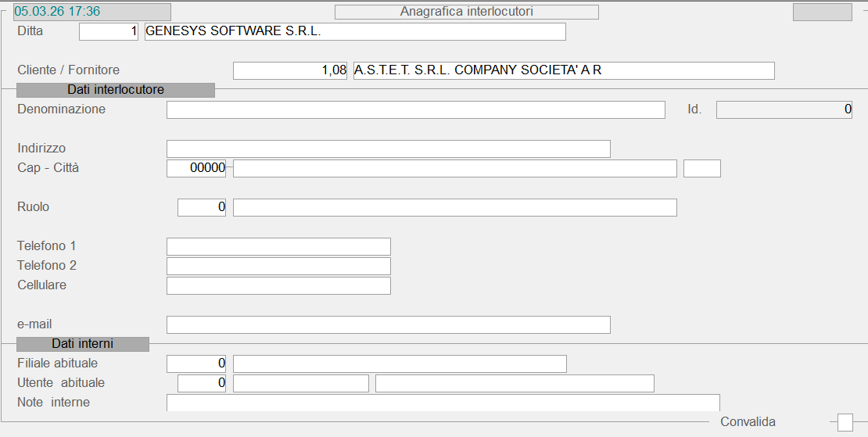868x437 pixels.
Task: Click the Ruolo code field
Action: pos(202,207)
